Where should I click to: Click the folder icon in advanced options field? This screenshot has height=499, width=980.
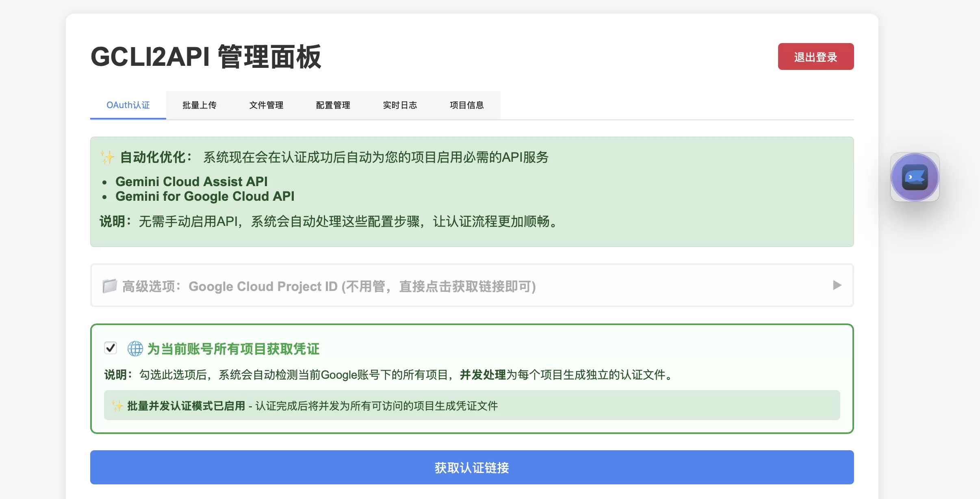(x=108, y=285)
